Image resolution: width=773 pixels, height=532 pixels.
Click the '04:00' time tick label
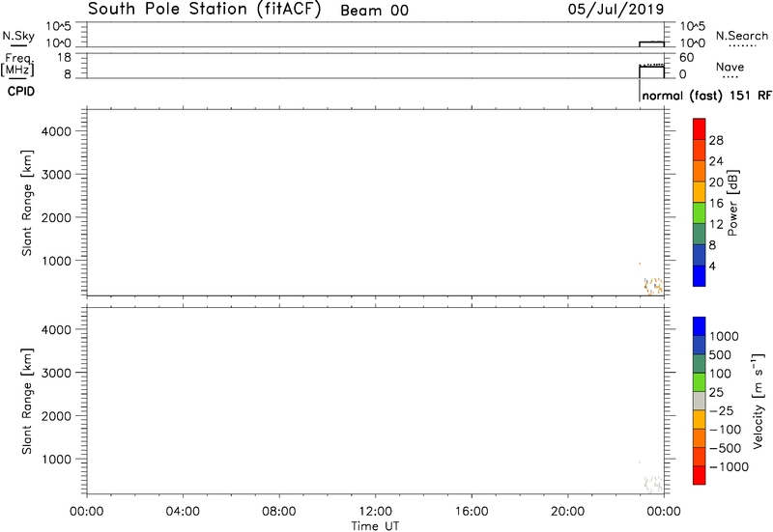pos(183,512)
